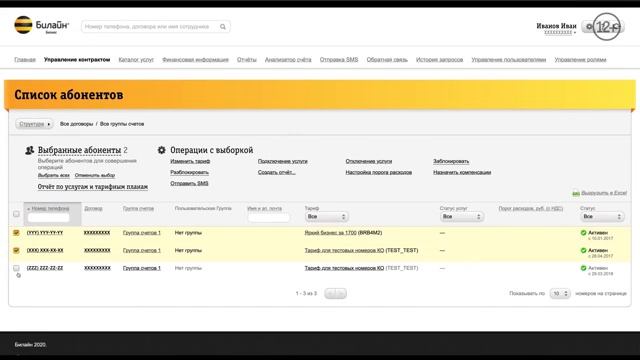This screenshot has height=360, width=640.
Task: Click the Имя и эл. почта filter input
Action: 269,218
